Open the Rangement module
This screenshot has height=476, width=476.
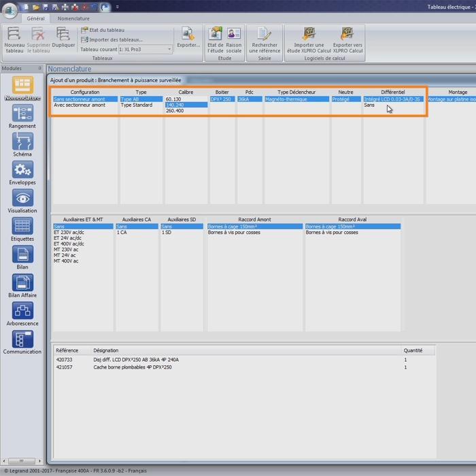[22, 116]
